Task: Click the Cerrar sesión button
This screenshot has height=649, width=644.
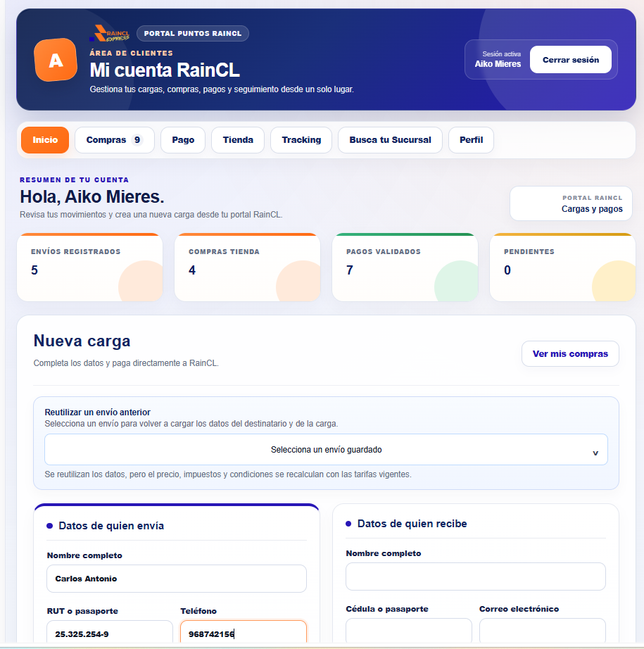Action: [x=570, y=60]
